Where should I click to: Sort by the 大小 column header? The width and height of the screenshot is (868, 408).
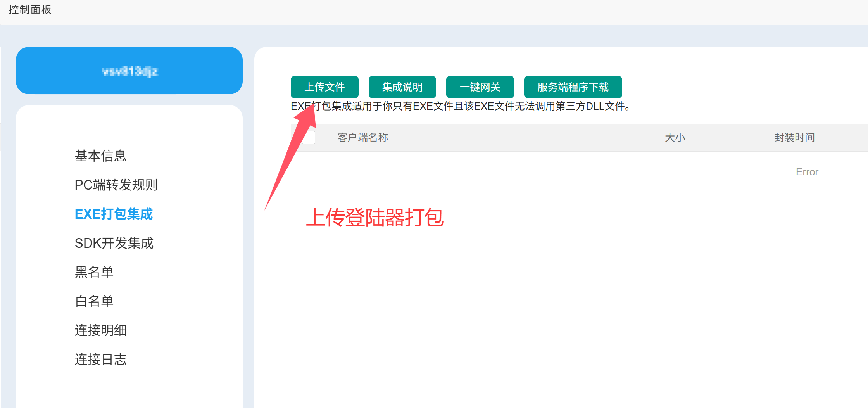675,137
